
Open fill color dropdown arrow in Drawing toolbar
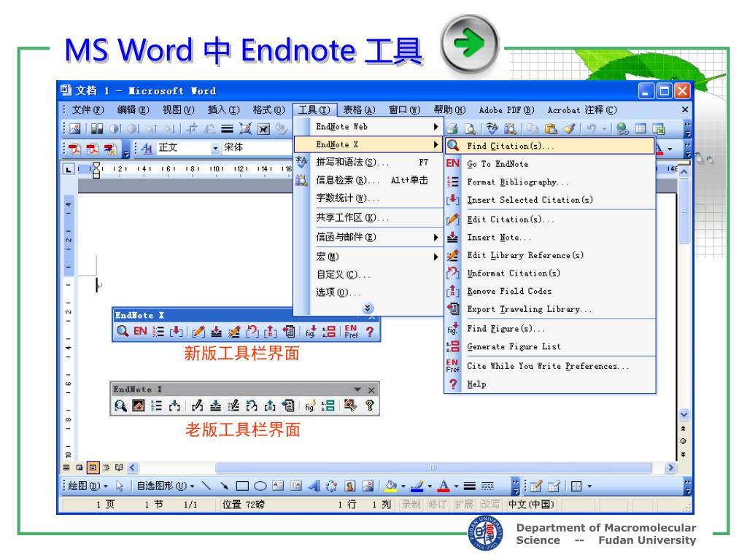tap(403, 486)
